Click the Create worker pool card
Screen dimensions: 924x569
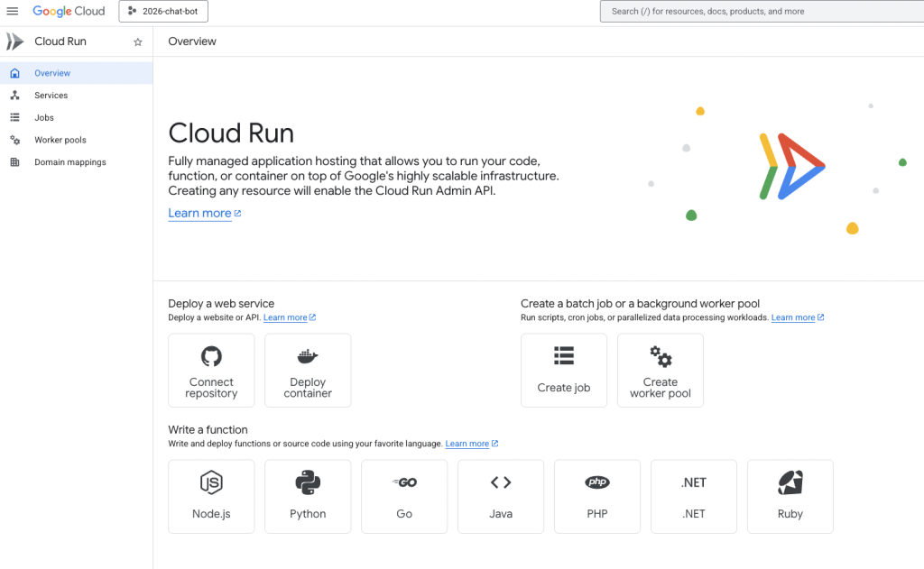[661, 371]
